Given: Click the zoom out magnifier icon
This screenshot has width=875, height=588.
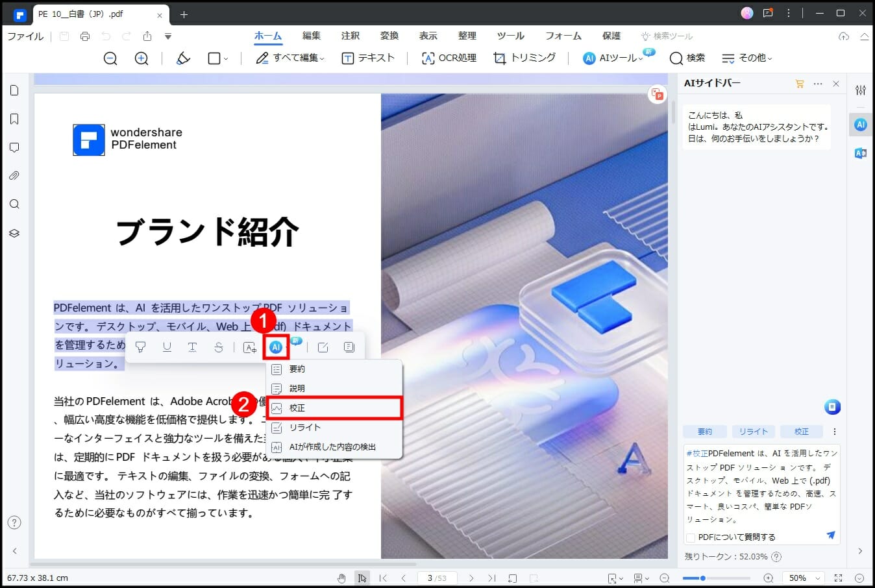Looking at the screenshot, I should [x=110, y=58].
